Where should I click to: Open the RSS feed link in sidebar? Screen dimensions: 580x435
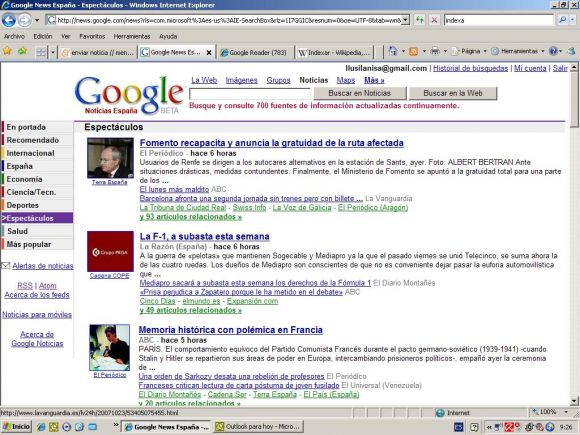point(25,286)
